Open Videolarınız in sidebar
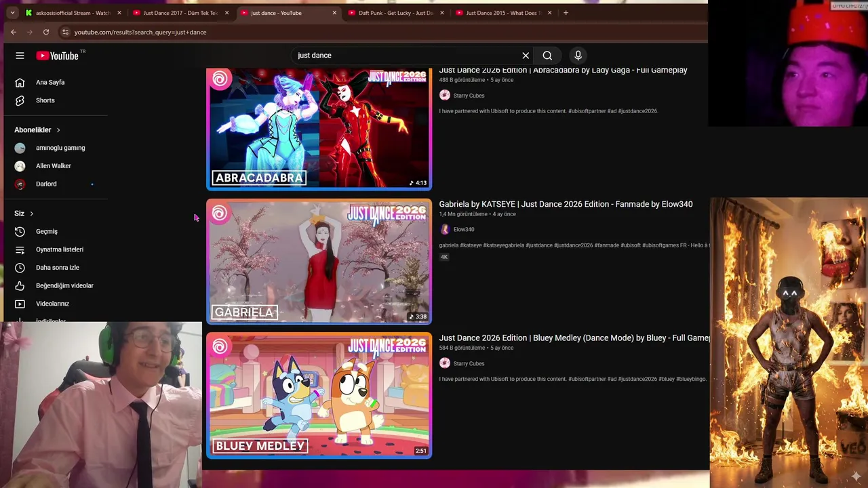 (52, 304)
